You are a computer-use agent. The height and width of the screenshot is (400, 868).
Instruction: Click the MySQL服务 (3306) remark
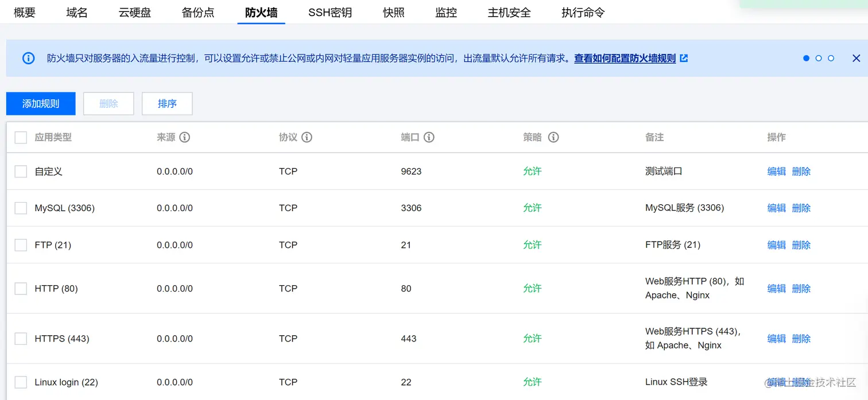[685, 208]
